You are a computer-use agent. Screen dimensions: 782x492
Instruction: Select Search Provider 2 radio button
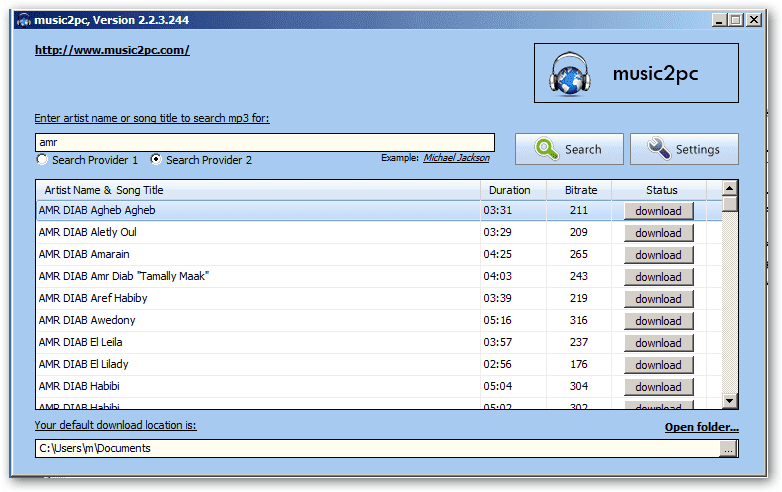(x=156, y=160)
